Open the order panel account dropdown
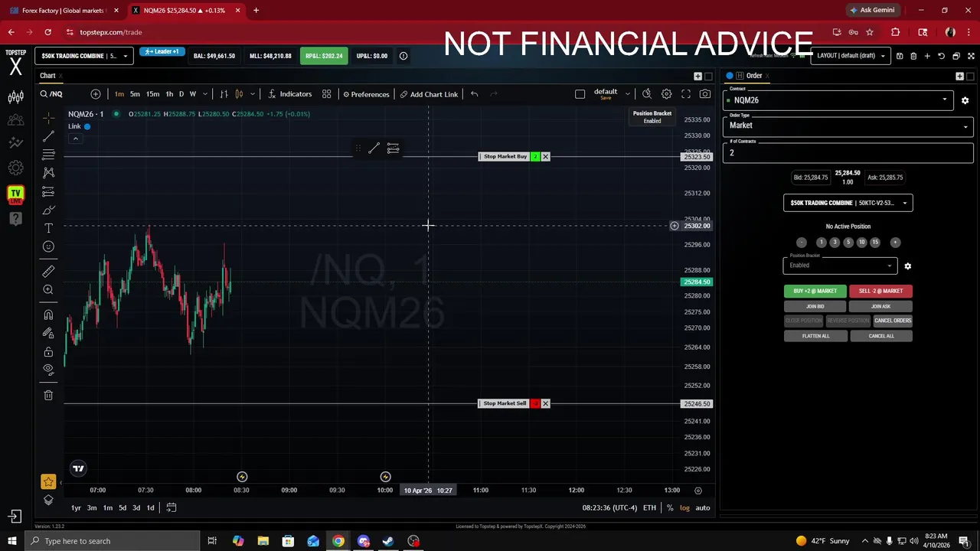This screenshot has height=551, width=980. [848, 203]
